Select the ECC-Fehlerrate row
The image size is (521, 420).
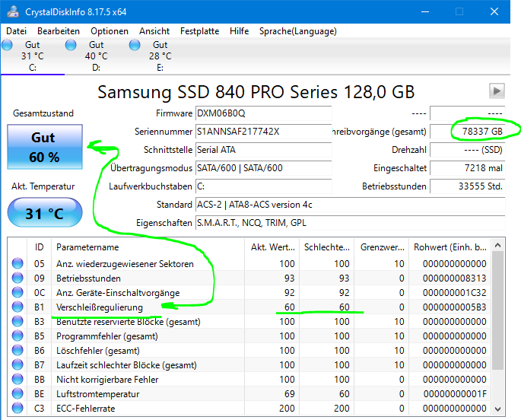click(x=249, y=409)
